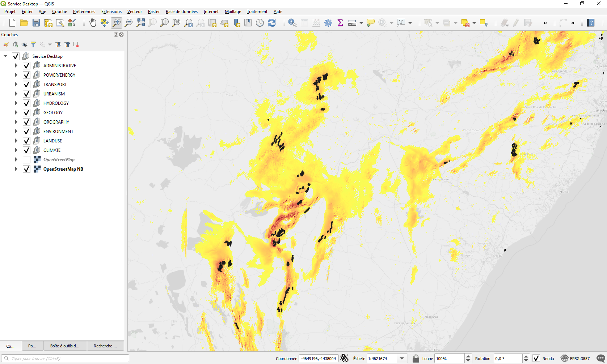Select the measure line ruler tool
607x364 pixels.
point(352,23)
